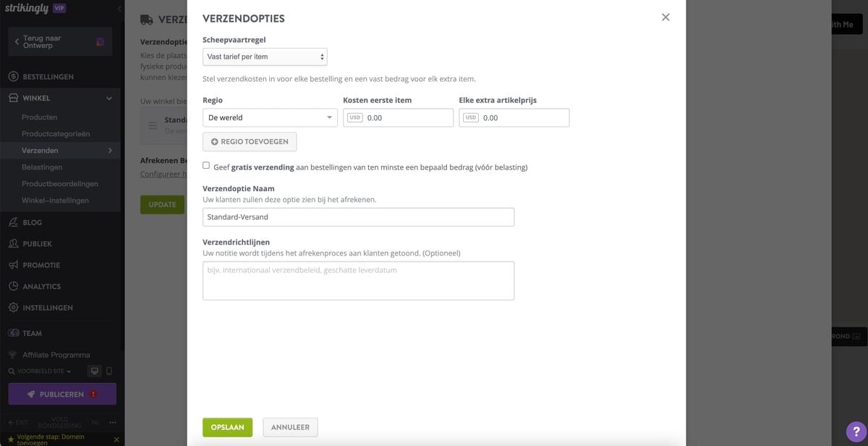
Task: Enable gratis verzending for minimum order amounts
Action: [x=206, y=165]
